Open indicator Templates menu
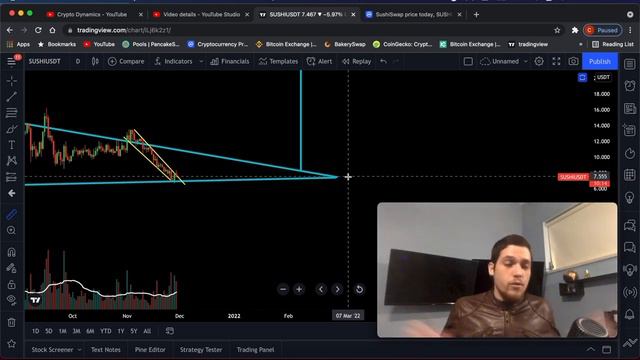 pyautogui.click(x=278, y=61)
